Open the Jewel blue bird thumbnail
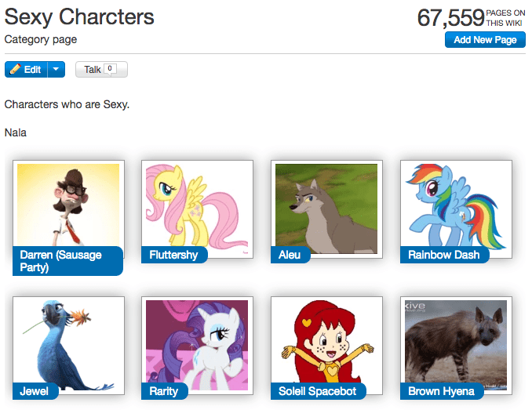The height and width of the screenshot is (417, 532). click(68, 341)
